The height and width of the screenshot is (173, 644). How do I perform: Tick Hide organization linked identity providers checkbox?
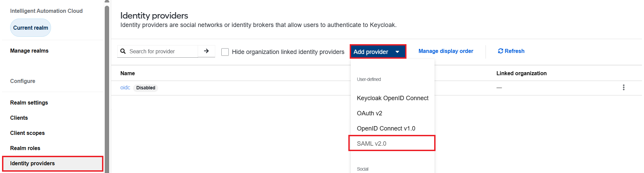coord(225,52)
